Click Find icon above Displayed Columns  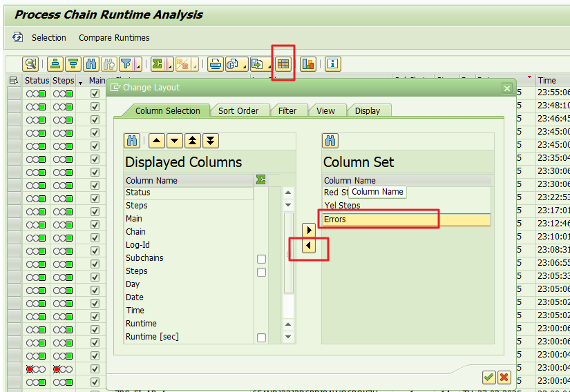pos(132,141)
